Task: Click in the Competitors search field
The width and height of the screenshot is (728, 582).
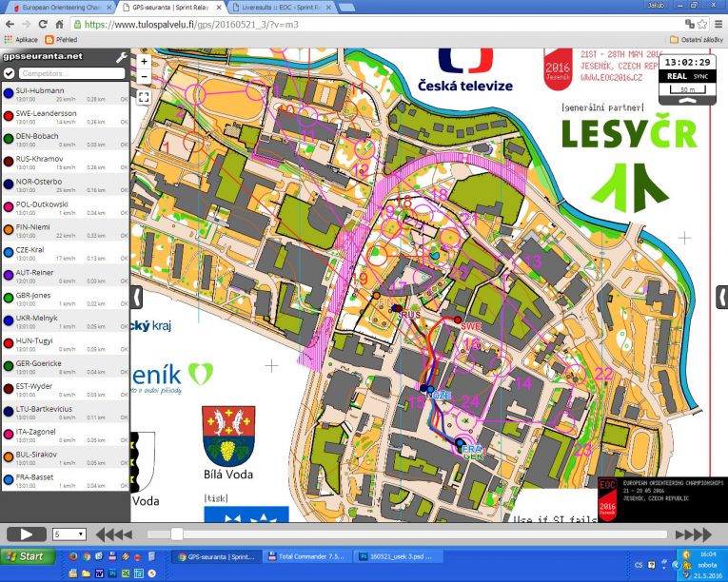Action: point(71,73)
